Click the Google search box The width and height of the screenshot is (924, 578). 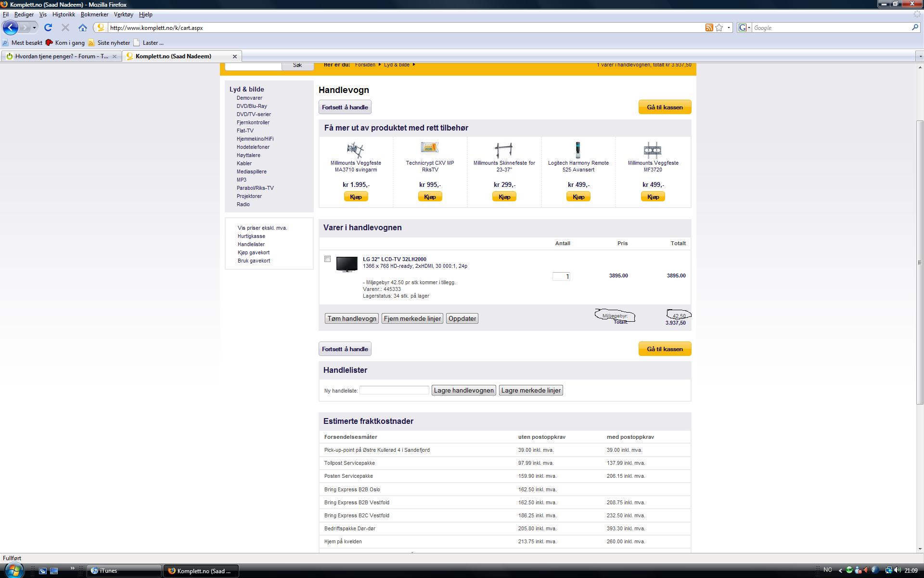pyautogui.click(x=830, y=27)
